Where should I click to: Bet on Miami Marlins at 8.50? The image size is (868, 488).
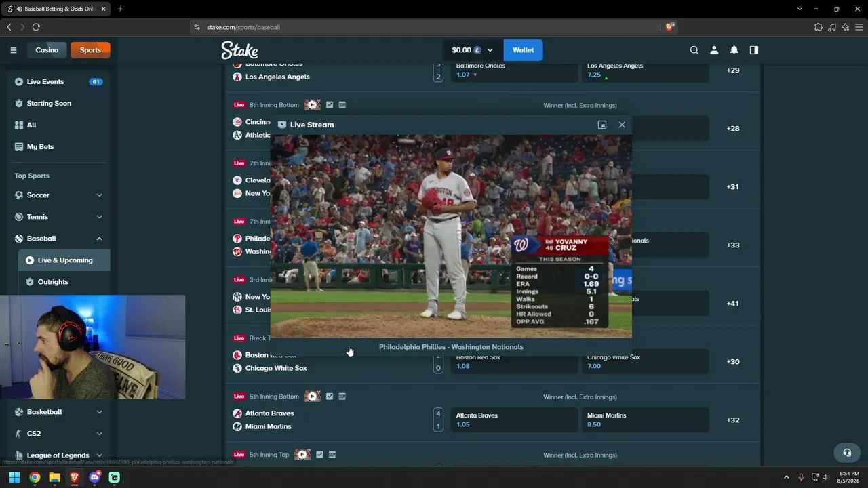click(x=645, y=420)
